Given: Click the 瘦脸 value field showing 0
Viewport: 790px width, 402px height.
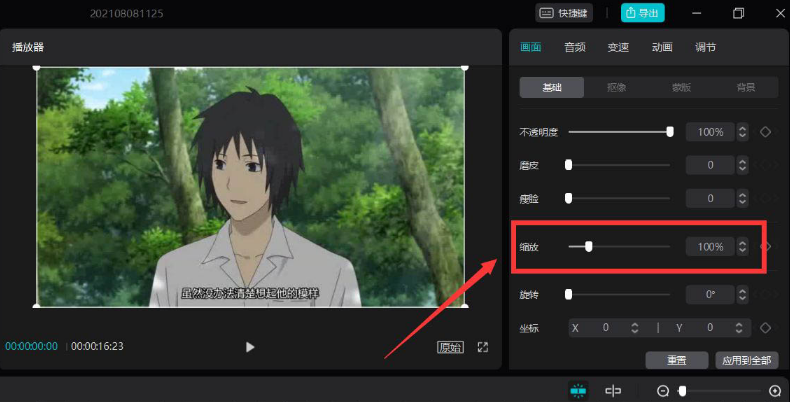Looking at the screenshot, I should coord(710,198).
